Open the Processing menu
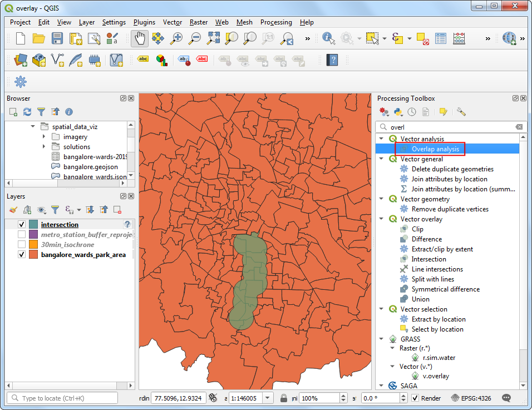The image size is (532, 410). [x=276, y=22]
